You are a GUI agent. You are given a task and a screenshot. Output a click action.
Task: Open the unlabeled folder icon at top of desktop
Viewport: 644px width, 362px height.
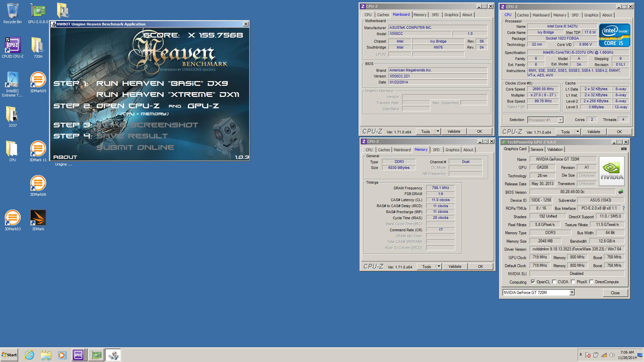point(63,11)
